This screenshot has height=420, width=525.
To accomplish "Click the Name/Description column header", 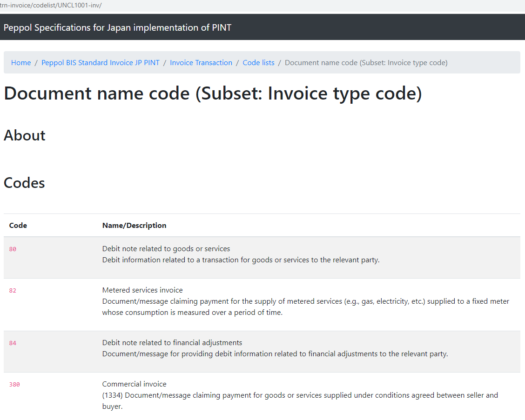I will coord(134,226).
